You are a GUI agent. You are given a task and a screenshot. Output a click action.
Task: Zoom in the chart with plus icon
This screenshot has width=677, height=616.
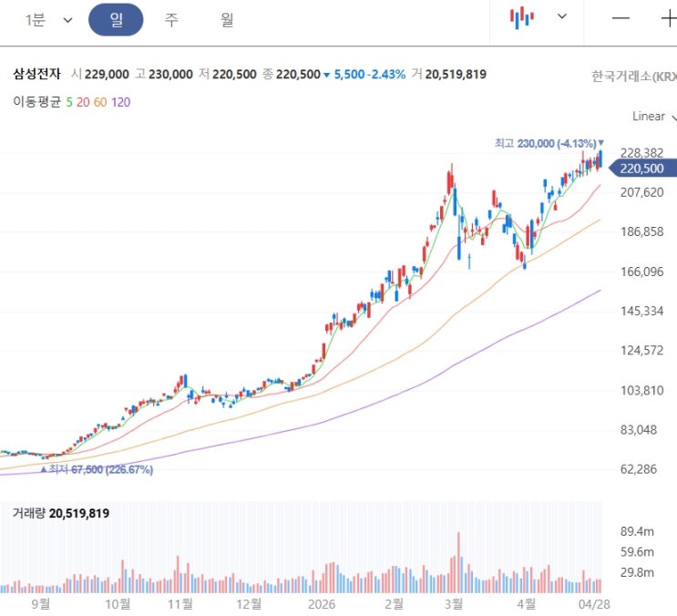[669, 18]
